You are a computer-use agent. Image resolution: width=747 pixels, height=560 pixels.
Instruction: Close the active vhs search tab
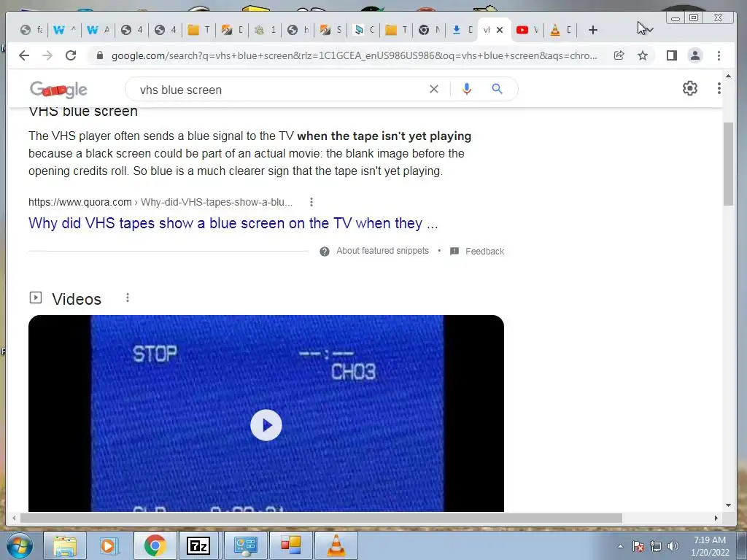(x=500, y=30)
